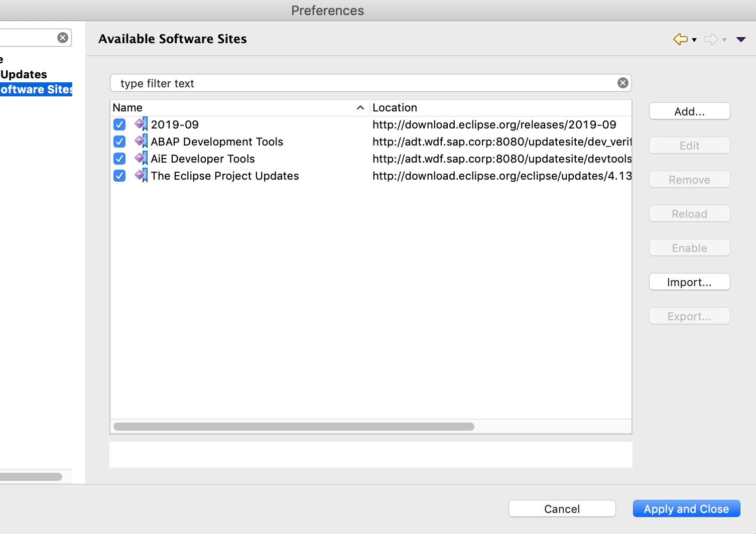The image size is (756, 534).
Task: Click the Add... button
Action: click(x=689, y=111)
